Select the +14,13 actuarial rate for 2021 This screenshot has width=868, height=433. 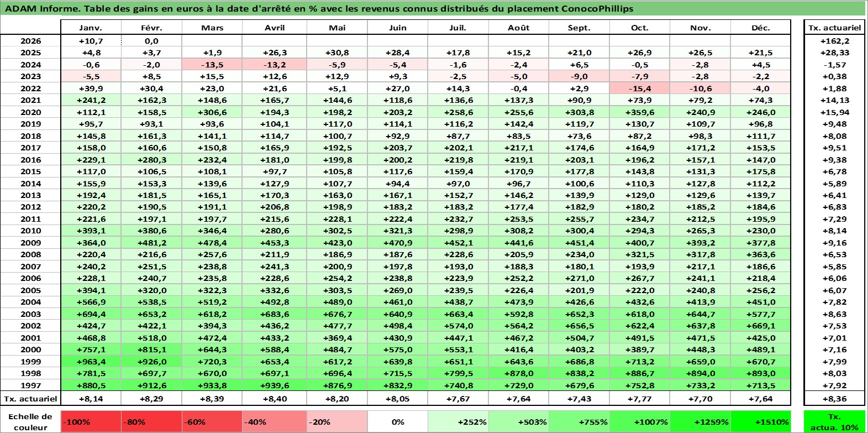834,100
